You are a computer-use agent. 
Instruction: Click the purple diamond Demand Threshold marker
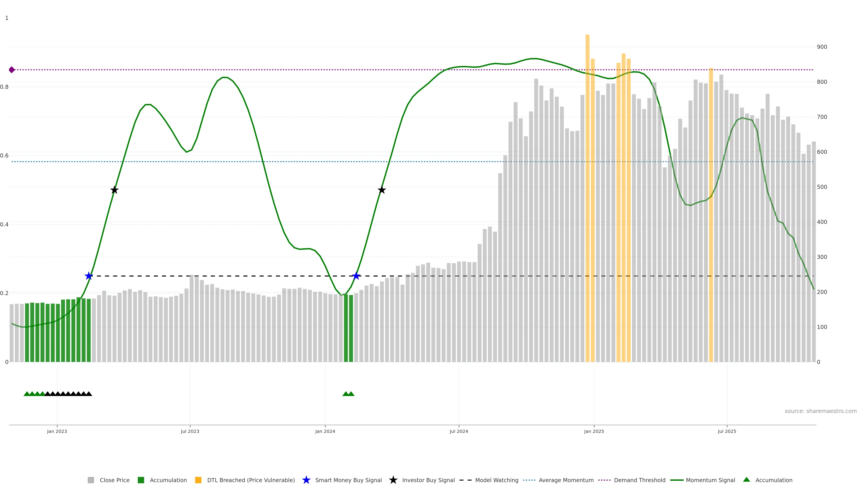click(x=12, y=70)
